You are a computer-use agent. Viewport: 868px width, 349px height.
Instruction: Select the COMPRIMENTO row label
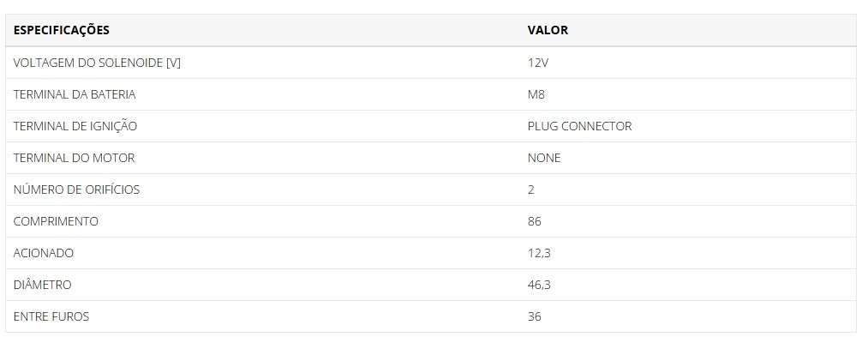56,221
